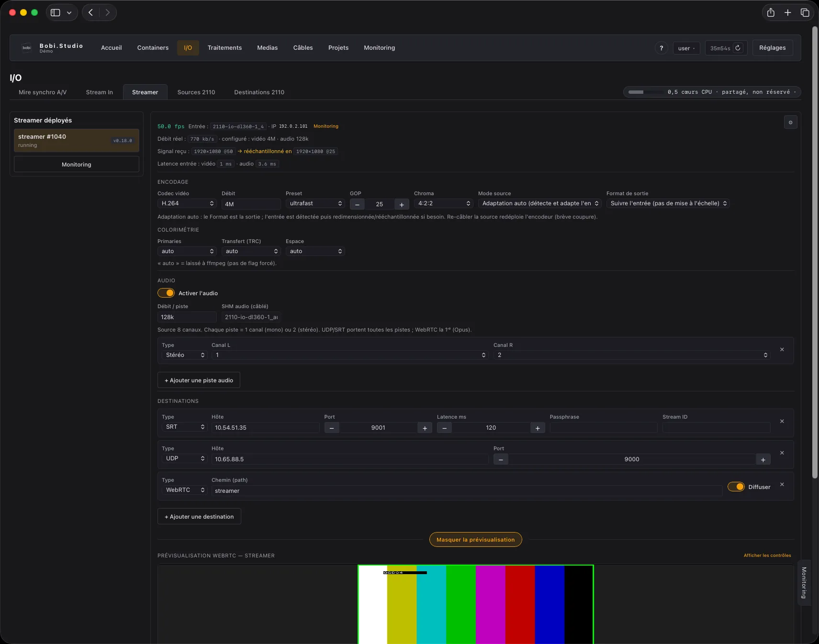Click the Réglages button
This screenshot has width=819, height=644.
click(x=772, y=48)
